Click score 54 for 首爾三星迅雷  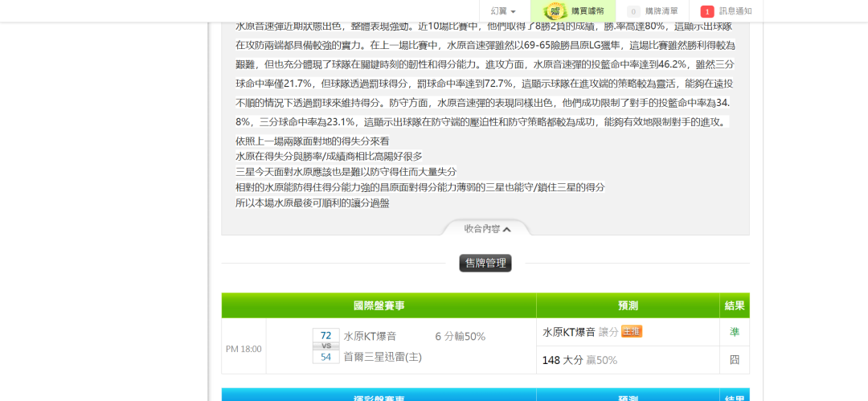pyautogui.click(x=326, y=358)
